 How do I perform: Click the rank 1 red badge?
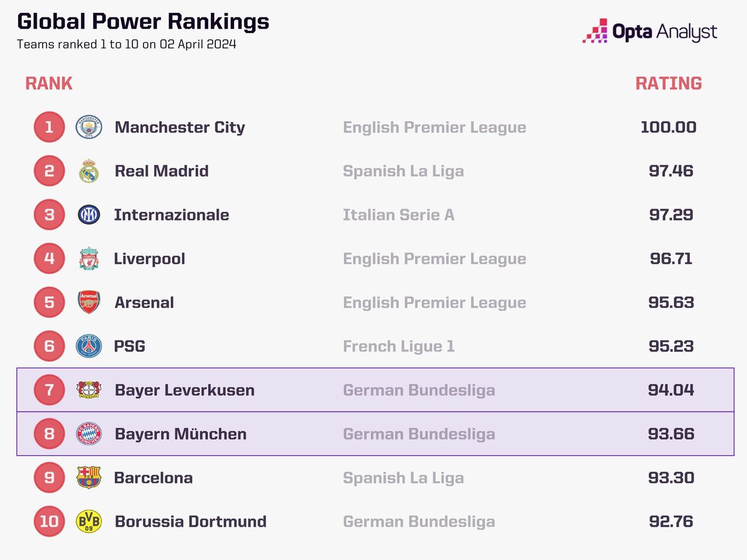(49, 127)
